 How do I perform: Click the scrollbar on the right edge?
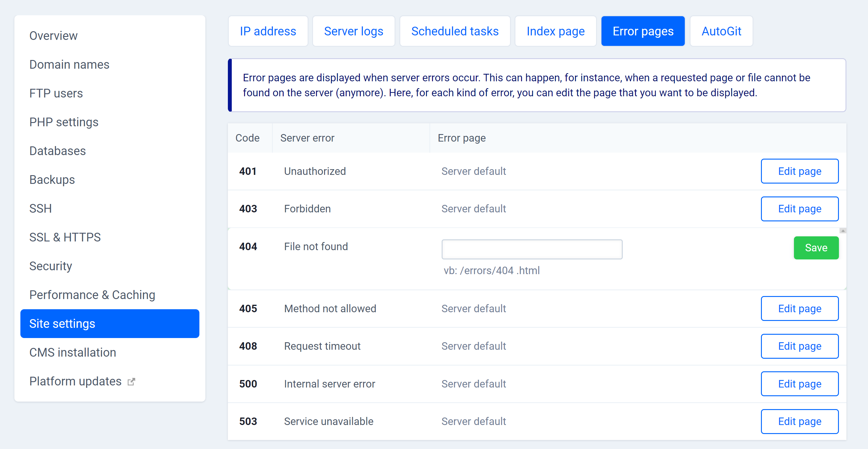[844, 231]
